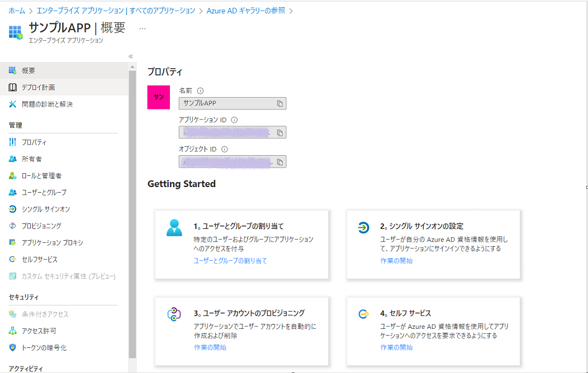Click the scrollbar up arrow in sidebar
The height and width of the screenshot is (373, 588).
point(132,66)
